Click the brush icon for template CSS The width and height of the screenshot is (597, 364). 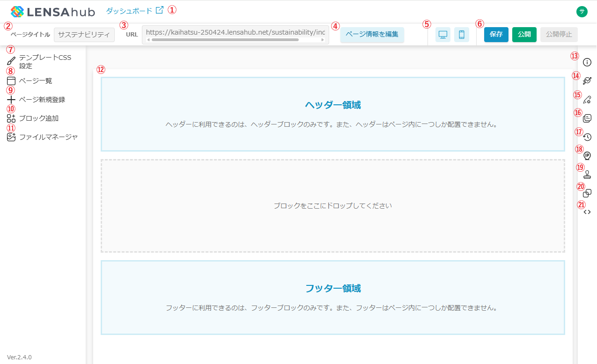point(11,61)
